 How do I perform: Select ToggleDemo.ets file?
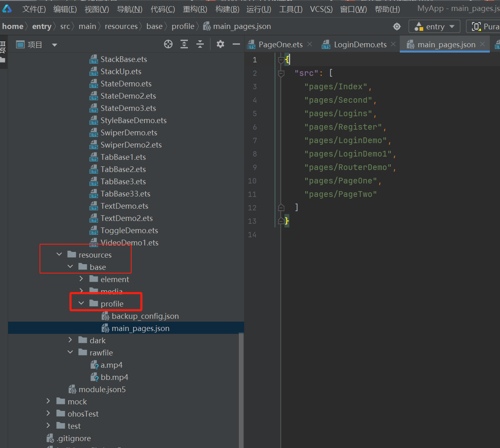click(x=129, y=230)
